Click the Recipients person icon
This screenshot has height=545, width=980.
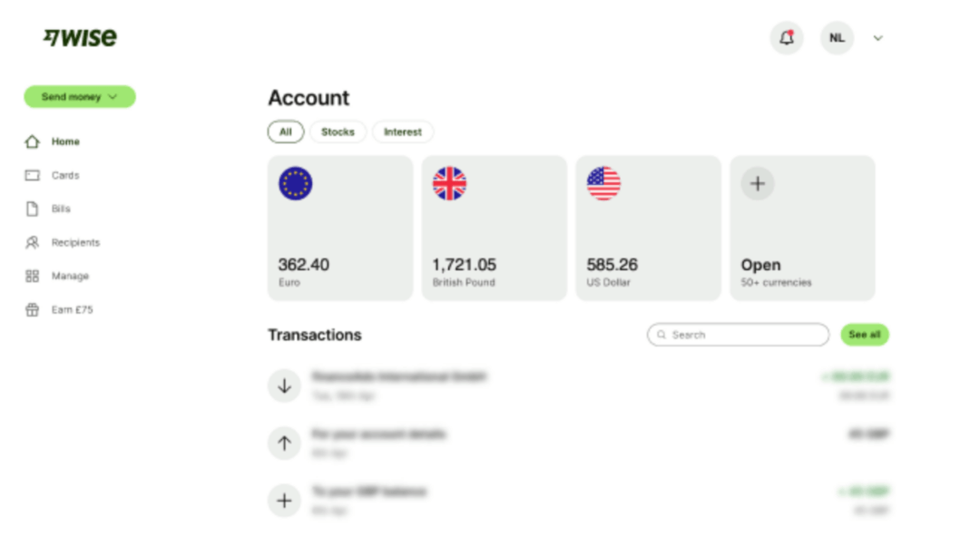(x=33, y=242)
